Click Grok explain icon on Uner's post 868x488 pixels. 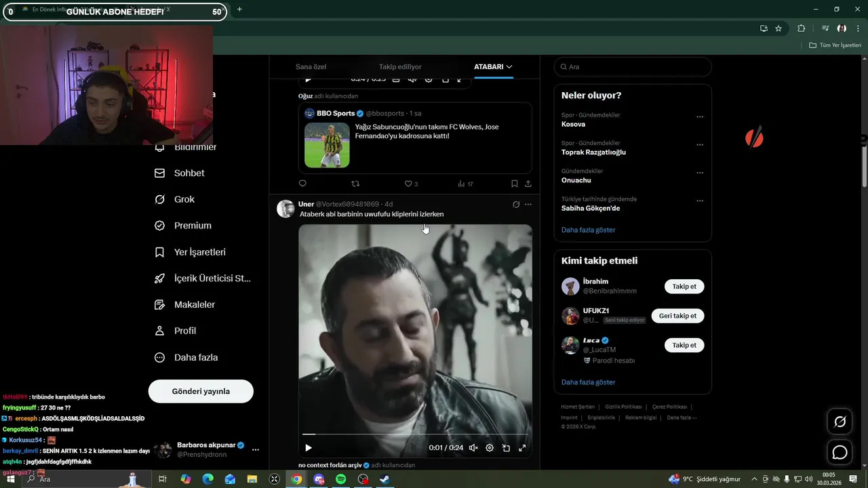pyautogui.click(x=516, y=204)
